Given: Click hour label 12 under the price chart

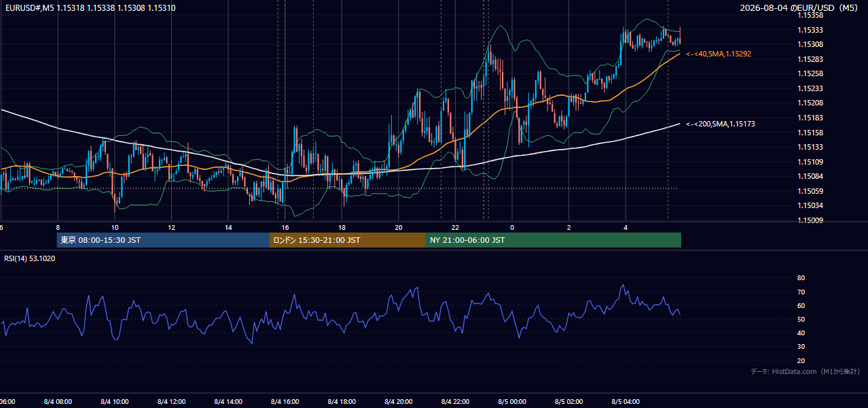Looking at the screenshot, I should click(x=172, y=227).
